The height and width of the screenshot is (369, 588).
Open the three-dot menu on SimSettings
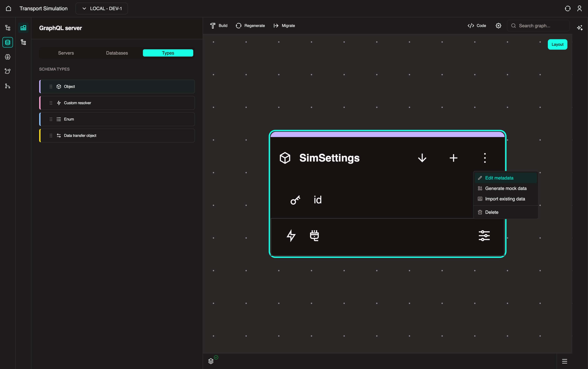pos(485,158)
